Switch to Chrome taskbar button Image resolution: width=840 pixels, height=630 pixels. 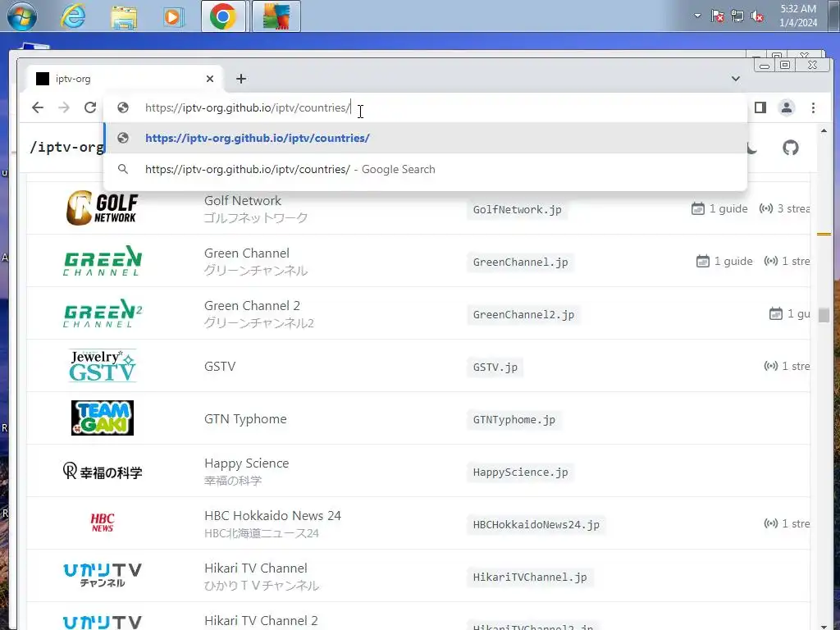223,16
